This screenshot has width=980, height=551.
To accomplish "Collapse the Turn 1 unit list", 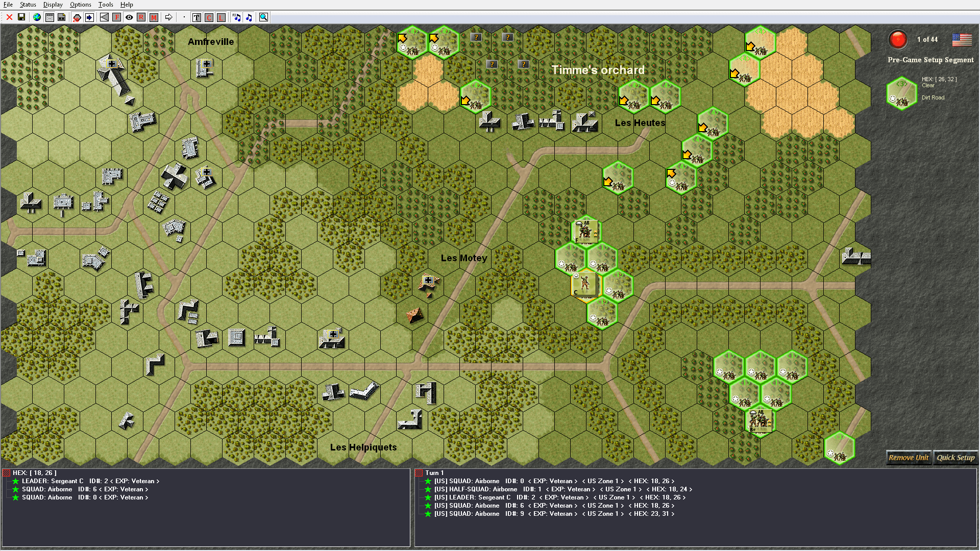I will (419, 473).
